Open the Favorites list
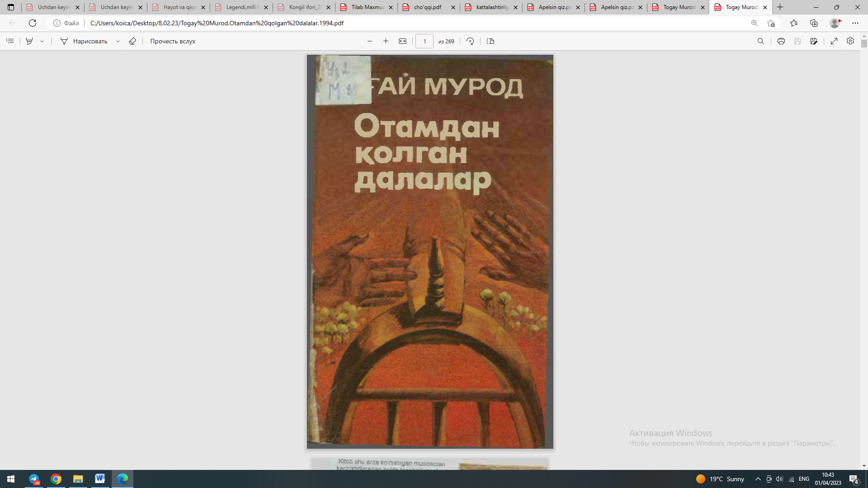The width and height of the screenshot is (868, 488). click(794, 23)
